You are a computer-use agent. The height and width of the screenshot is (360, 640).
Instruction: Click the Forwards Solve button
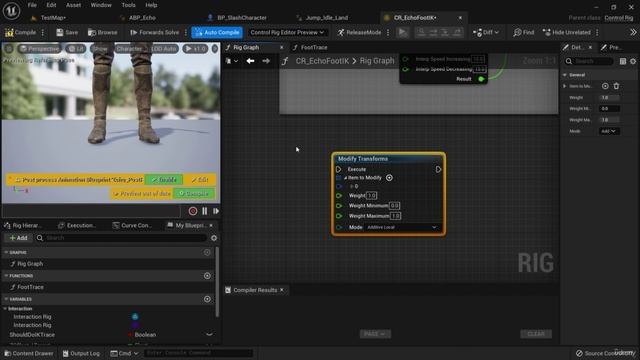coord(154,32)
